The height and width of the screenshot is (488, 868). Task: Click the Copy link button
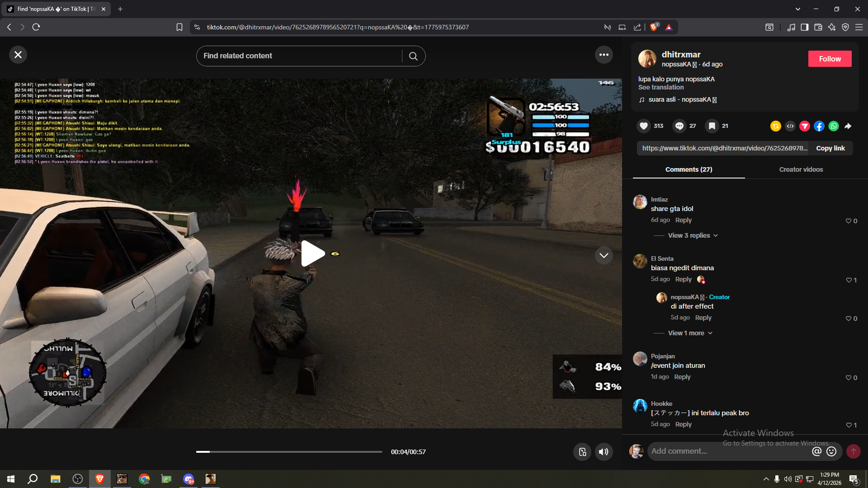(830, 148)
